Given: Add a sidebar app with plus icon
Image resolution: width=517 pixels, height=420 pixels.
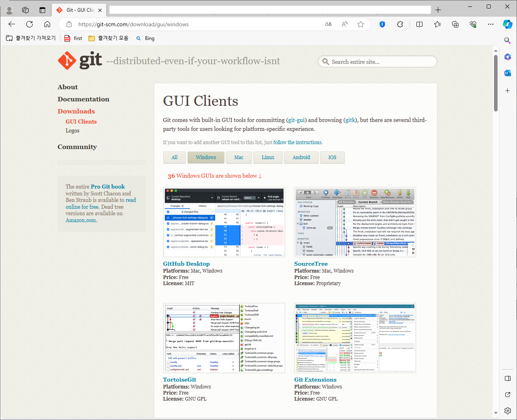Looking at the screenshot, I should 508,91.
